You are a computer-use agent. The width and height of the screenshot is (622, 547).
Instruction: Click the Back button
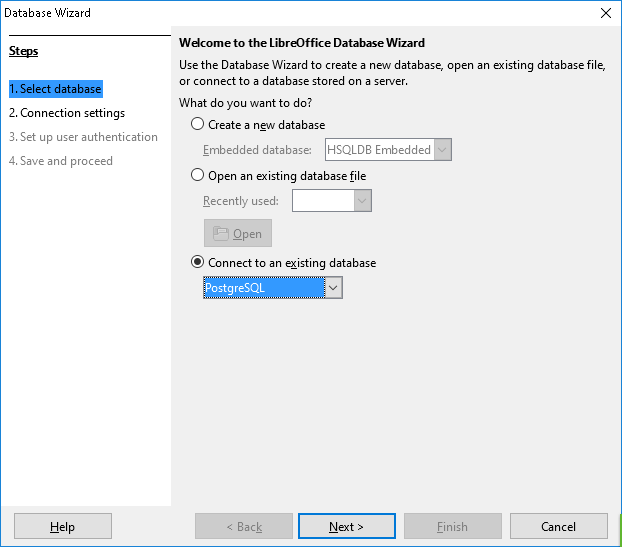pos(243,527)
